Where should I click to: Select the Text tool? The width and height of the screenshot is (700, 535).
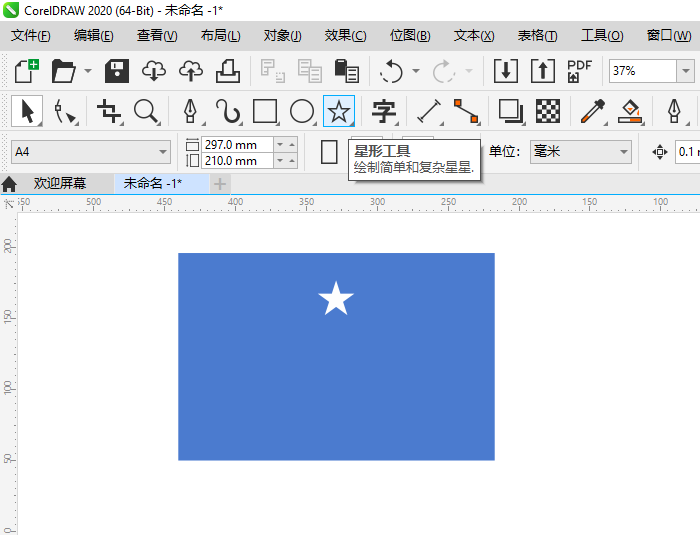[384, 110]
